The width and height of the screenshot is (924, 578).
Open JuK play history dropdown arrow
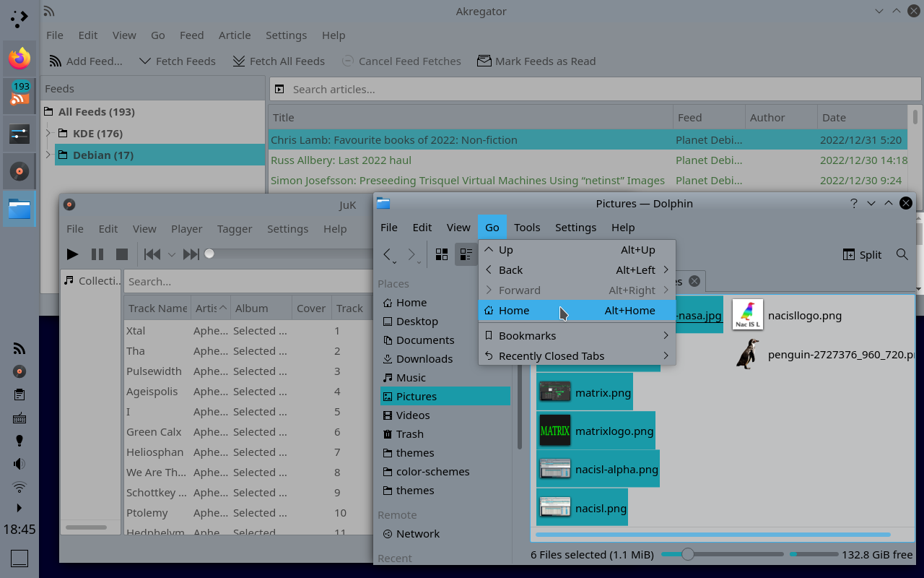click(x=172, y=254)
